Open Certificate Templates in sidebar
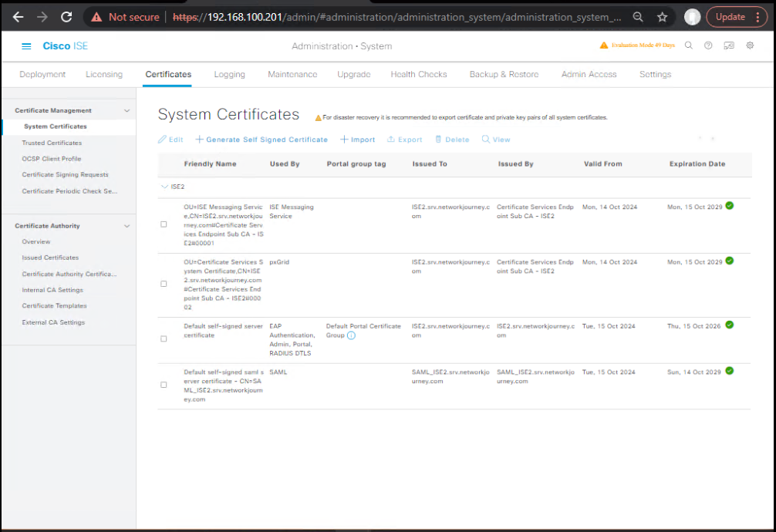Viewport: 776px width, 532px height. [x=55, y=306]
